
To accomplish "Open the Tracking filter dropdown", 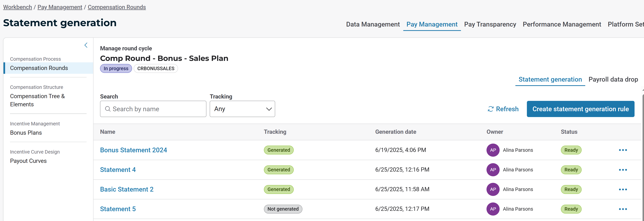I will point(242,109).
